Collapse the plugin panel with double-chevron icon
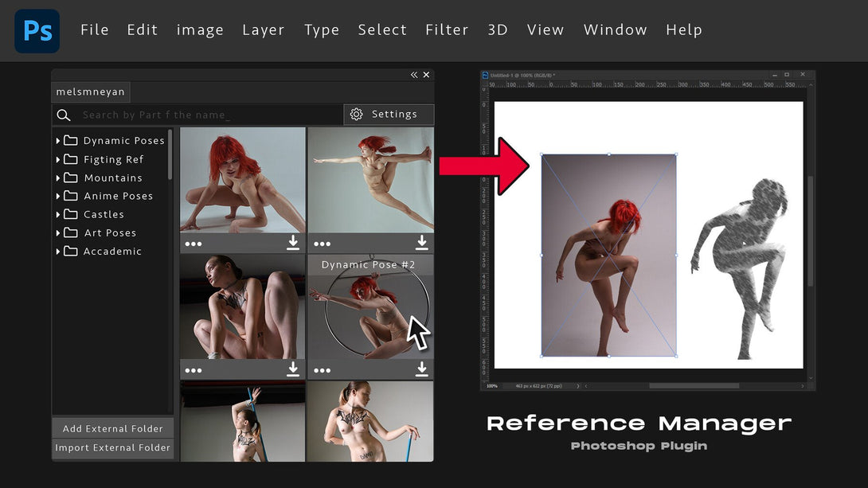The height and width of the screenshot is (488, 868). pyautogui.click(x=414, y=75)
